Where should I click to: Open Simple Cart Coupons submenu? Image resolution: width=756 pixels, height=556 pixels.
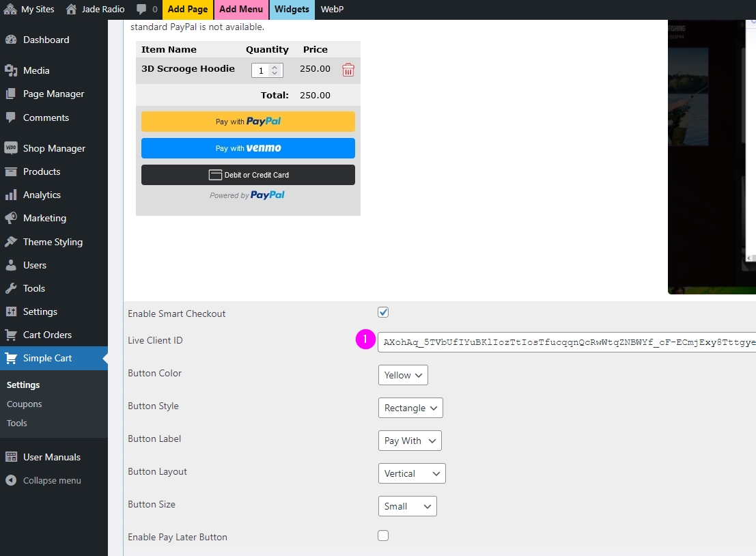click(x=24, y=404)
